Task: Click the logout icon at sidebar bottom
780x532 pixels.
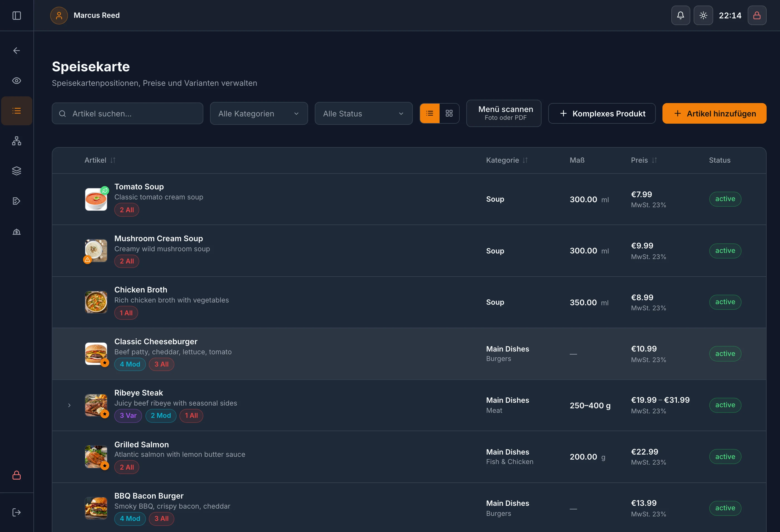Action: tap(16, 512)
